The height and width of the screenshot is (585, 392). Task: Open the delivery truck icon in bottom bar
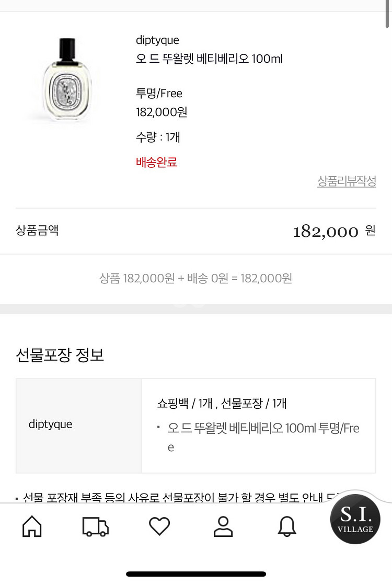coord(96,526)
